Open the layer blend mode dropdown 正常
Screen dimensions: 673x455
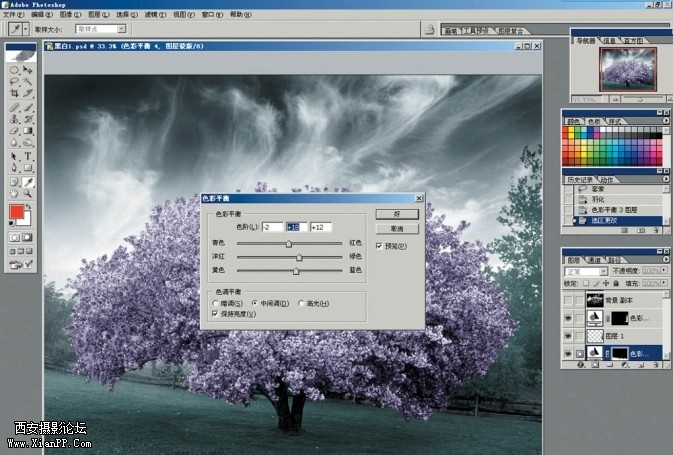coord(587,270)
